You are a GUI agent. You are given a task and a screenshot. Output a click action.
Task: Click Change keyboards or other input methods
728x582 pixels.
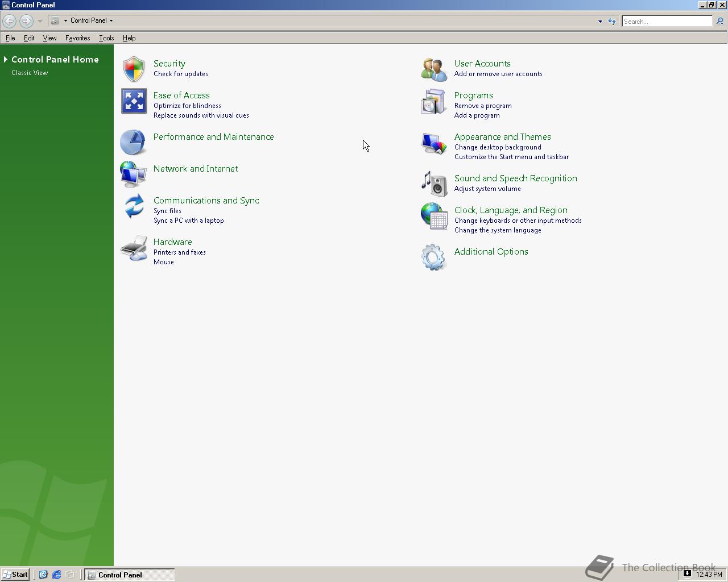(x=518, y=221)
